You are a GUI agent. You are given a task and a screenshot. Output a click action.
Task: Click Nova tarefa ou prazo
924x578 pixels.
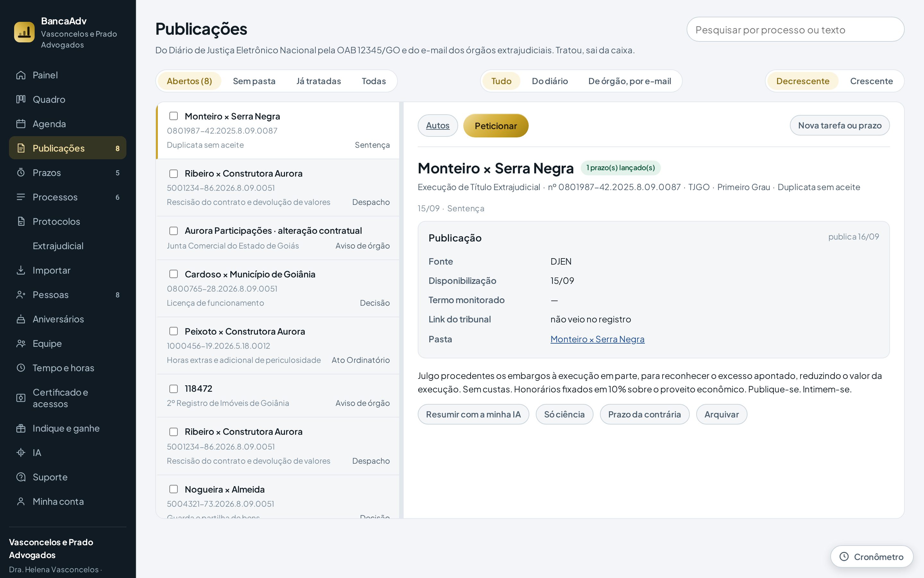tap(840, 125)
